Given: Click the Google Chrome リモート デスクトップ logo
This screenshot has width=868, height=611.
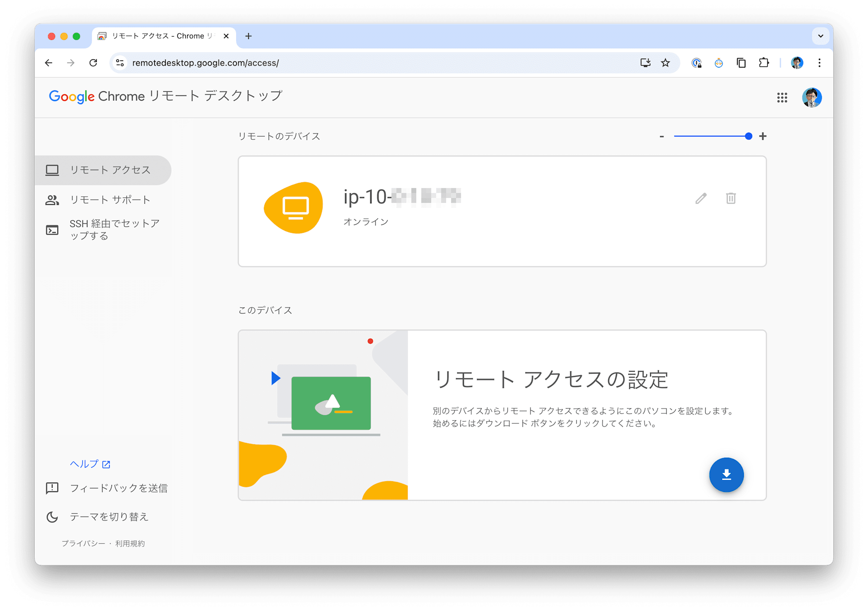Looking at the screenshot, I should pyautogui.click(x=166, y=96).
